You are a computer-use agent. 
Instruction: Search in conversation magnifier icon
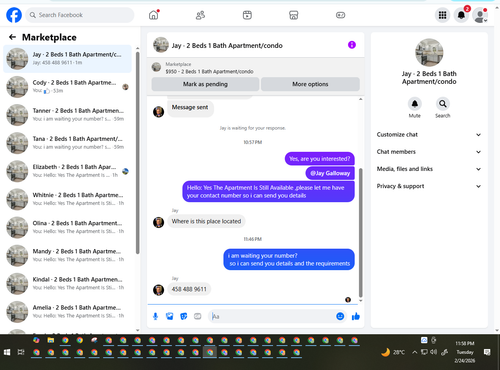coord(443,104)
